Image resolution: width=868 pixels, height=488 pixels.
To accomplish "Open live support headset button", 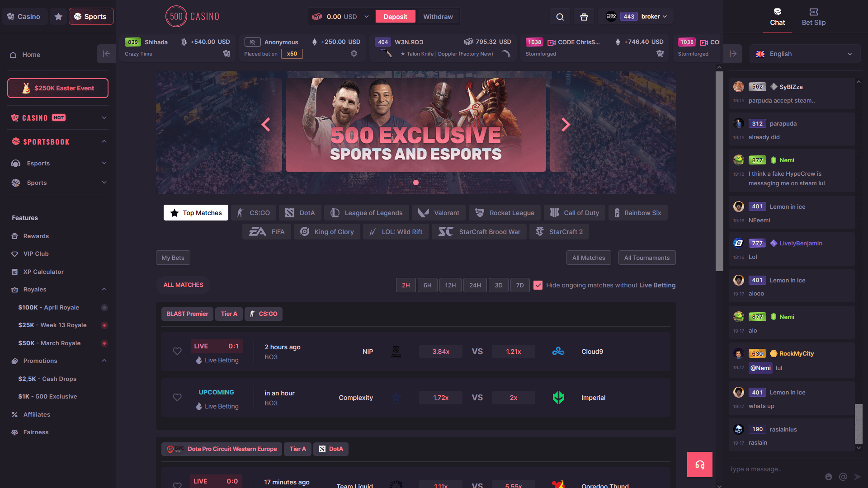I will coord(700,465).
